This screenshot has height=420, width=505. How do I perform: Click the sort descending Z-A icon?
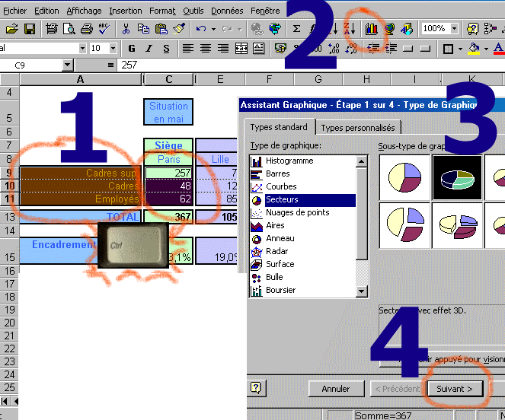tap(349, 29)
